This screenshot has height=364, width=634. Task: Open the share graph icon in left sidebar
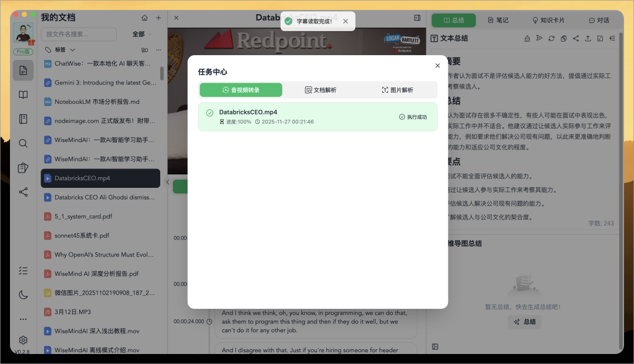pos(23,192)
